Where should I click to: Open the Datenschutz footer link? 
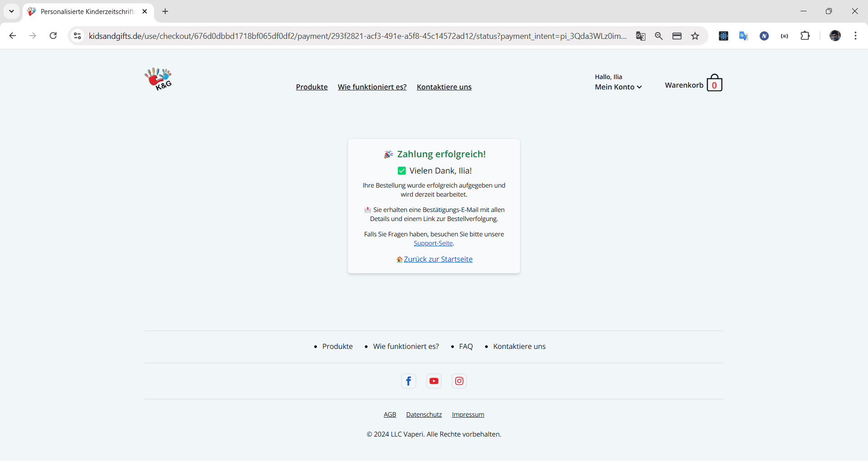coord(424,414)
